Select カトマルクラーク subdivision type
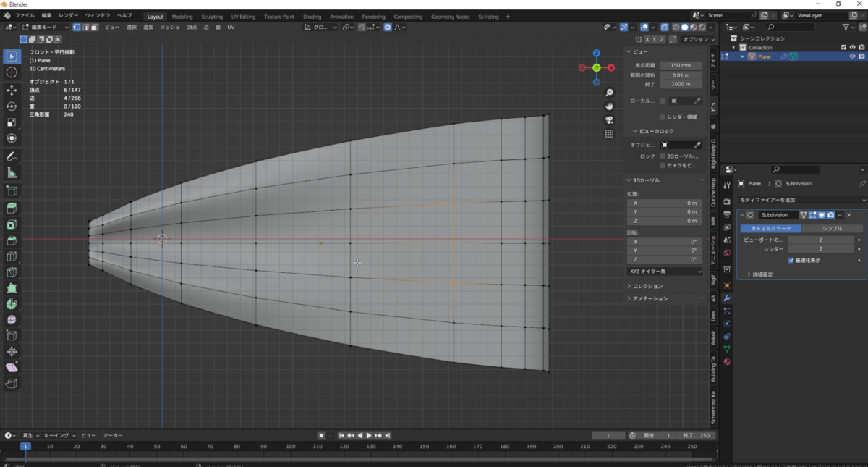 coord(770,228)
